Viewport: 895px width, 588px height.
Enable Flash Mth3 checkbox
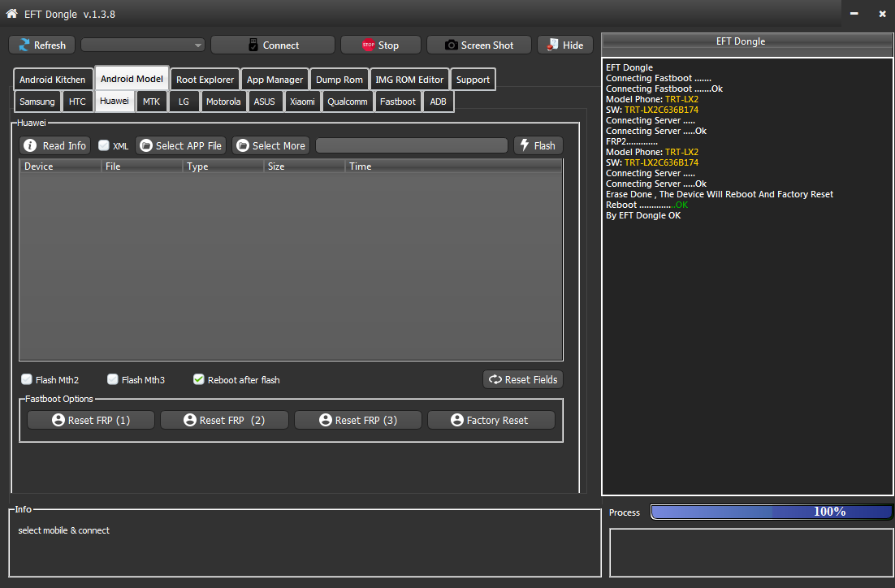(x=113, y=379)
